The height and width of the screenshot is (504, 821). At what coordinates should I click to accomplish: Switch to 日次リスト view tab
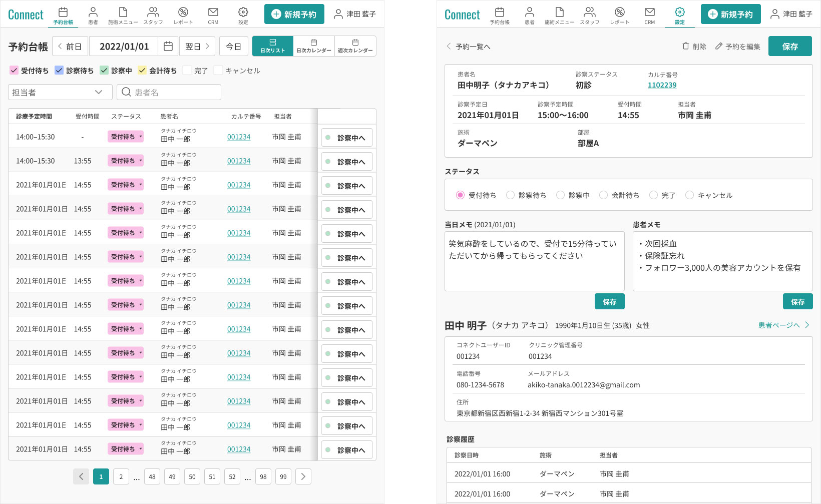click(x=273, y=46)
